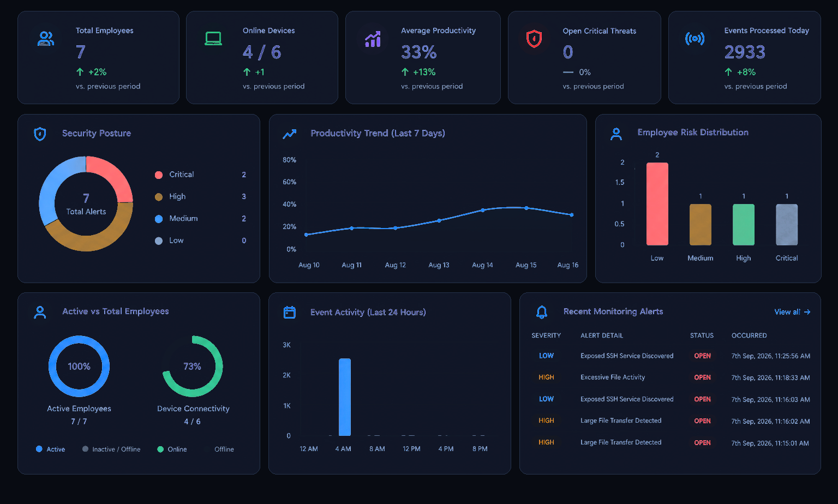The width and height of the screenshot is (838, 504).
Task: Click the 2933 events processed value
Action: coord(745,52)
